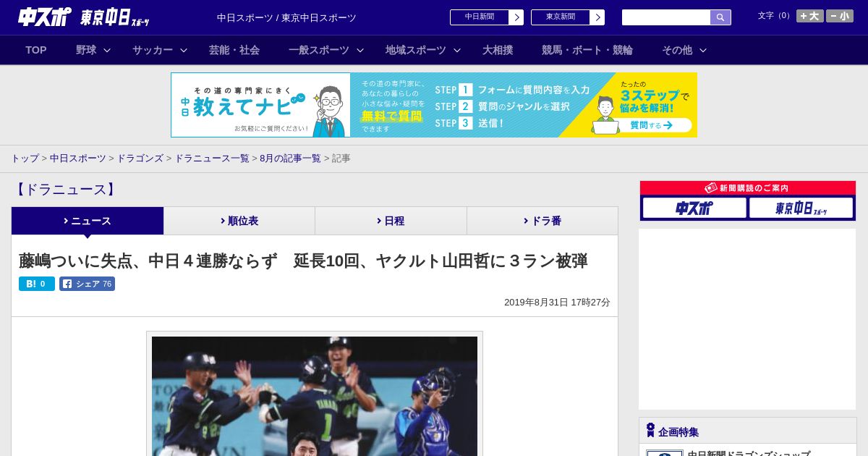Switch to ドラ番 tab
The height and width of the screenshot is (456, 868).
(x=542, y=221)
